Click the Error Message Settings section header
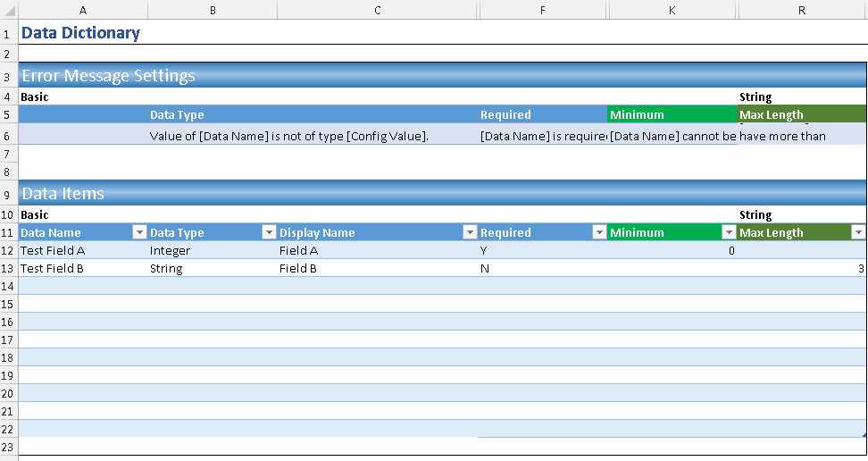The width and height of the screenshot is (868, 461). (x=108, y=76)
